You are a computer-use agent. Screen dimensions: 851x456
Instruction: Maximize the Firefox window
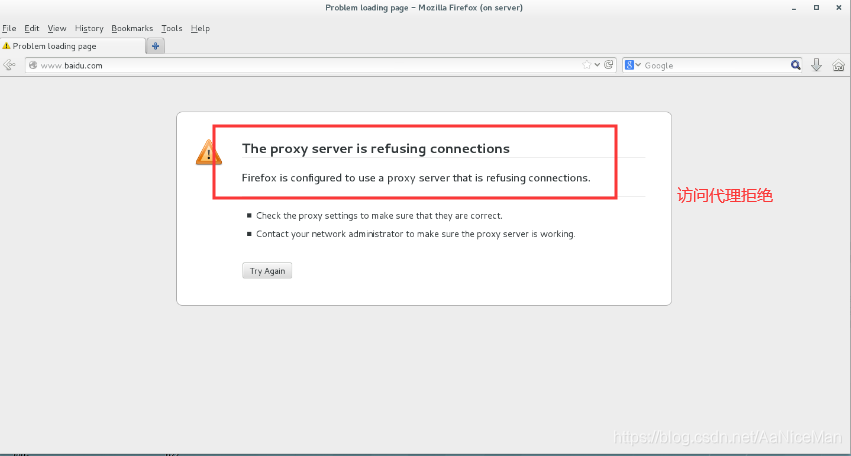coord(816,8)
